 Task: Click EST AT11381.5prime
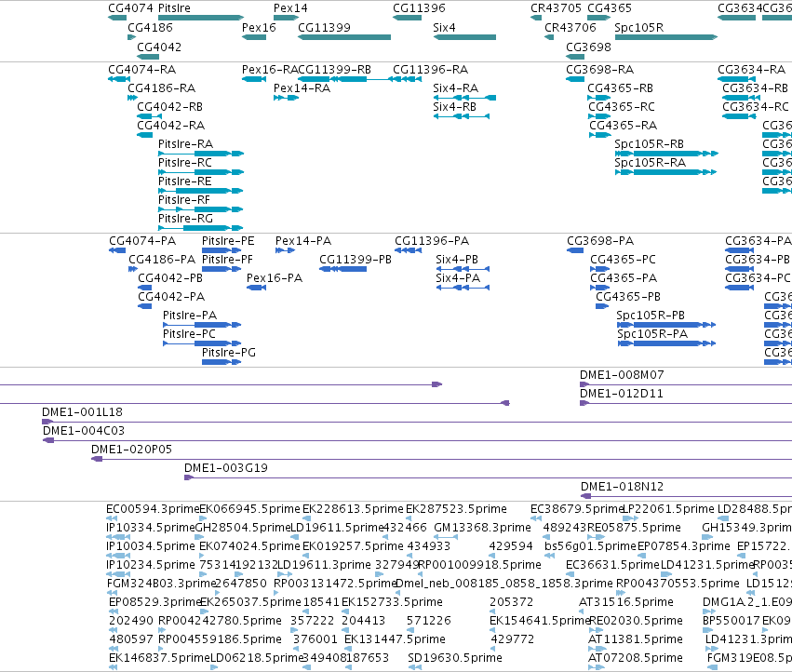(636, 639)
